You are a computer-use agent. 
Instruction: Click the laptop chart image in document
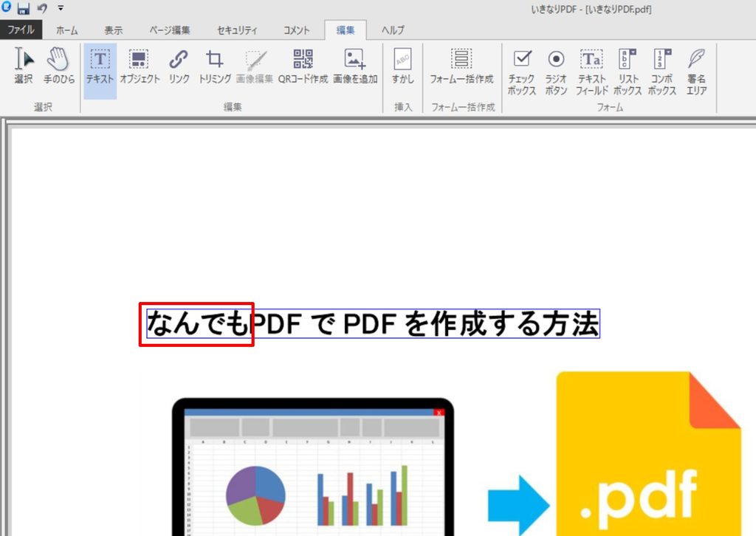pos(313,467)
